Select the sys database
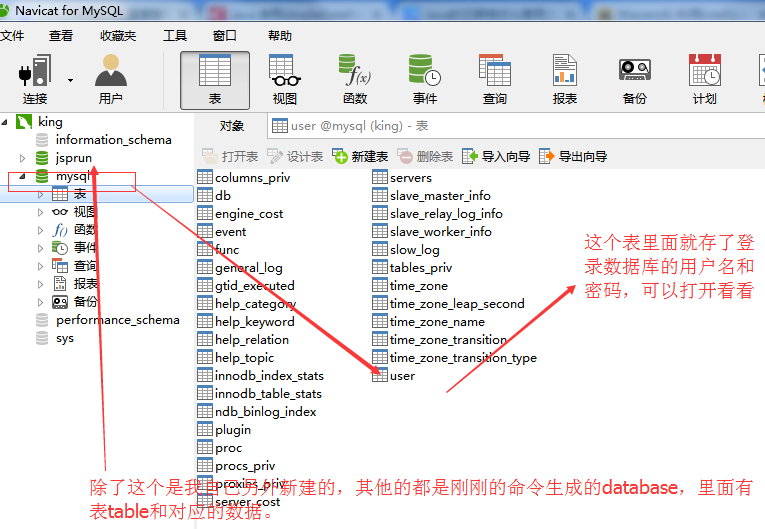Viewport: 765px width, 529px height. tap(55, 338)
